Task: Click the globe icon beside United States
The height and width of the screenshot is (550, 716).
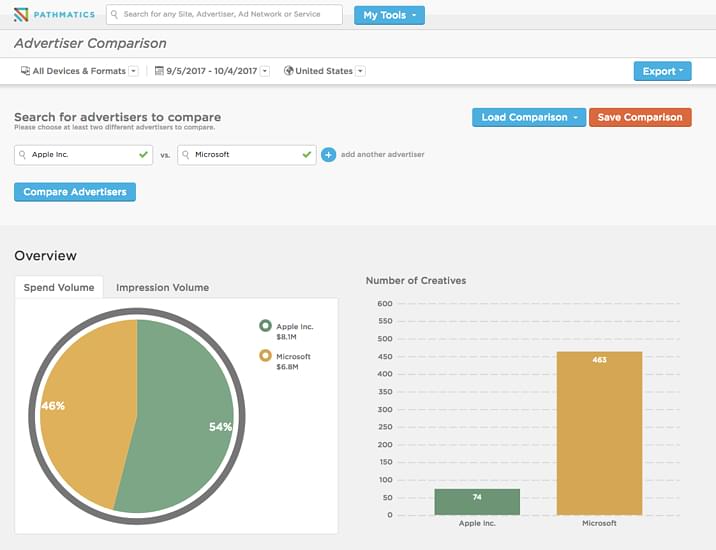Action: click(288, 71)
